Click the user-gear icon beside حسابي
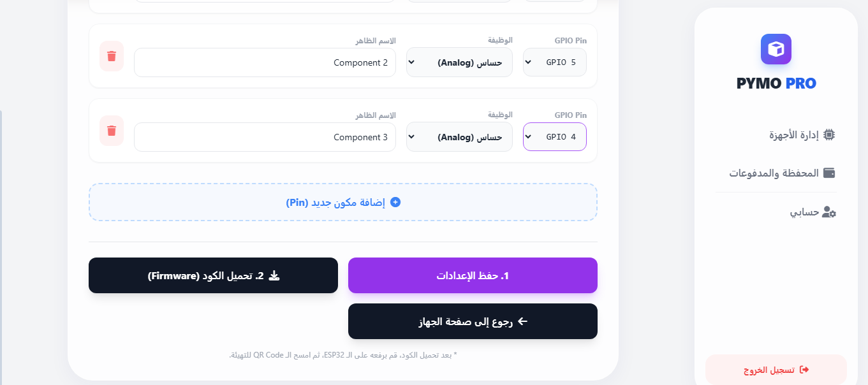The image size is (868, 385). (x=829, y=212)
